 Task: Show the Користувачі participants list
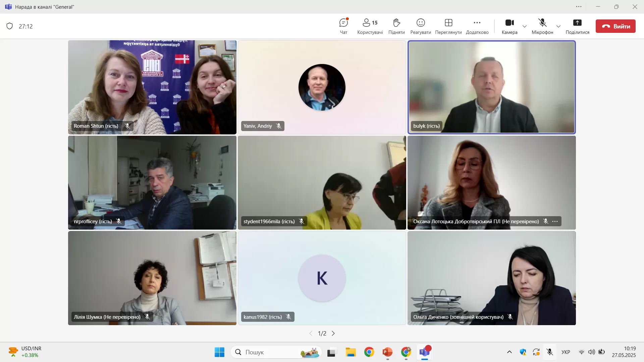click(370, 23)
